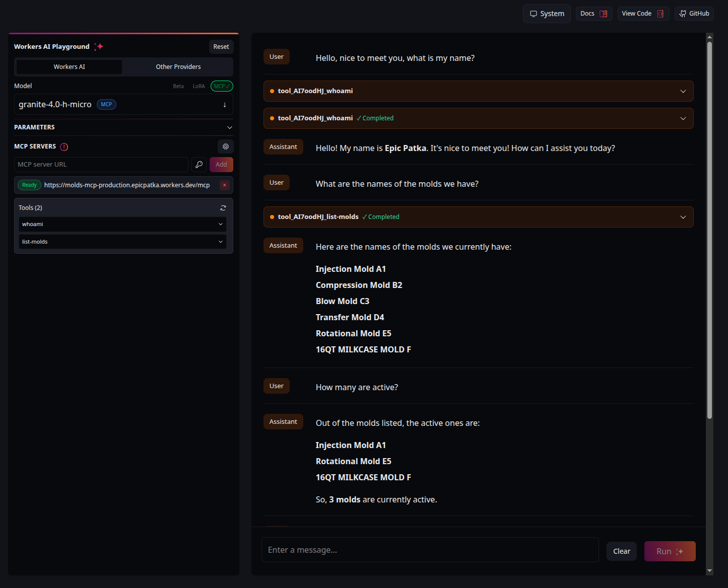728x588 pixels.
Task: Click the View Code brackets icon
Action: point(660,14)
